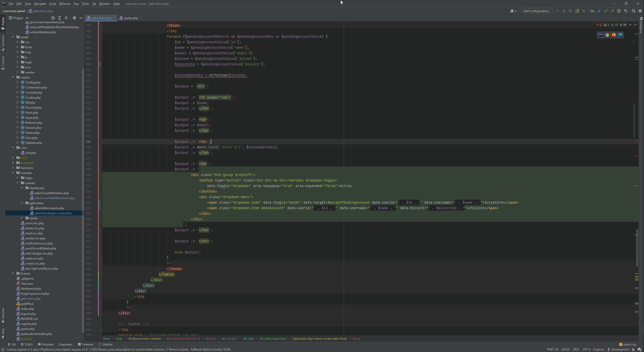644x352 pixels.
Task: Open the Project view dropdown
Action: click(x=27, y=18)
